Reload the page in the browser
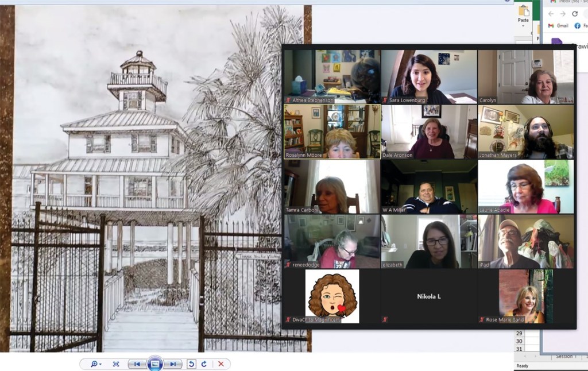 [x=574, y=14]
